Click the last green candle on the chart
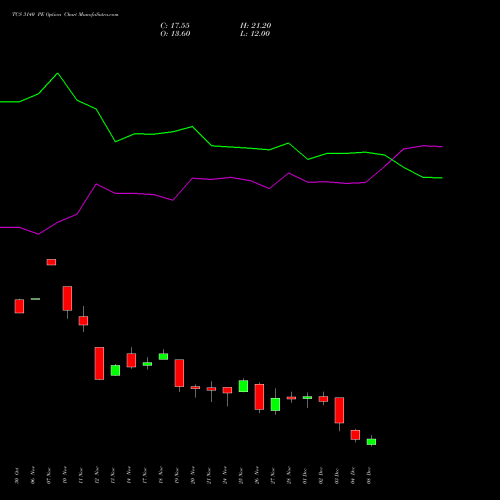The height and width of the screenshot is (500, 500). (x=371, y=442)
